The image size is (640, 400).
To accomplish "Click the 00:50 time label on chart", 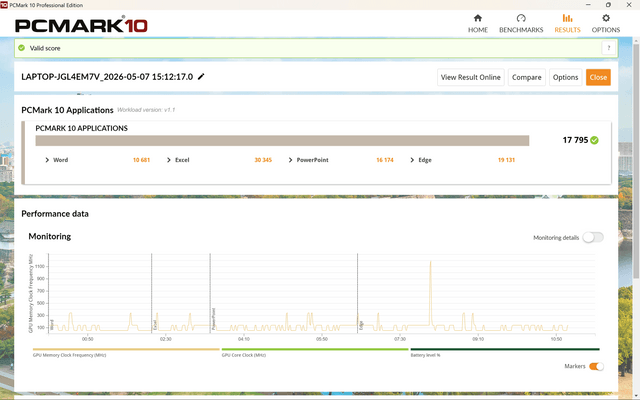I will (87, 339).
